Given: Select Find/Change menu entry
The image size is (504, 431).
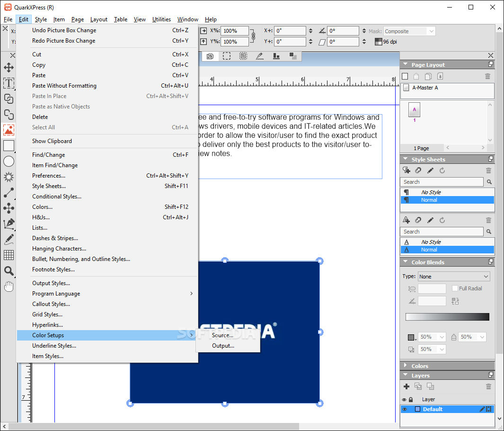Looking at the screenshot, I should 107,155.
